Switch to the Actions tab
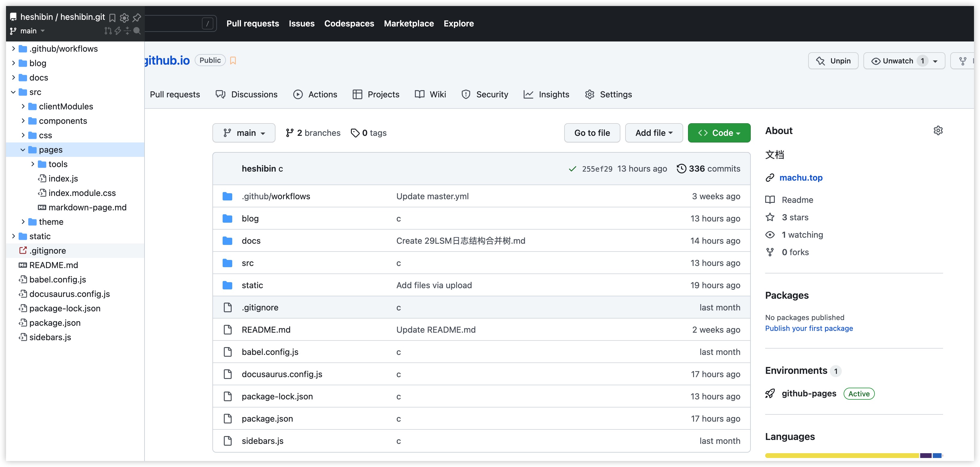The width and height of the screenshot is (980, 467). [x=315, y=94]
